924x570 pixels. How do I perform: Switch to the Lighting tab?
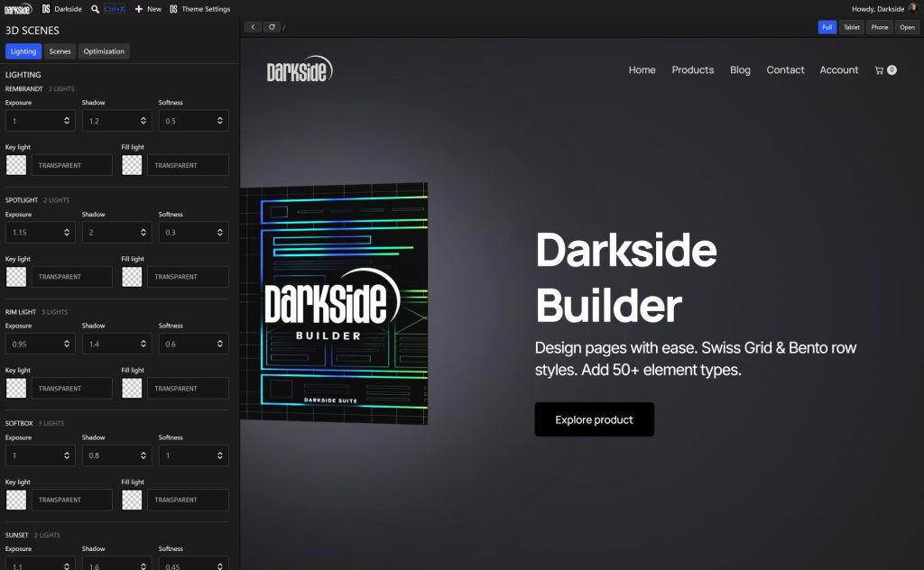(23, 51)
